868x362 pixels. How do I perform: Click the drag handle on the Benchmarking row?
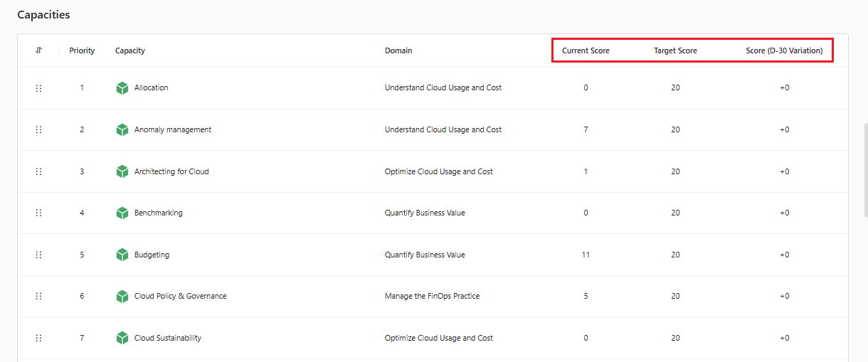pos(38,213)
